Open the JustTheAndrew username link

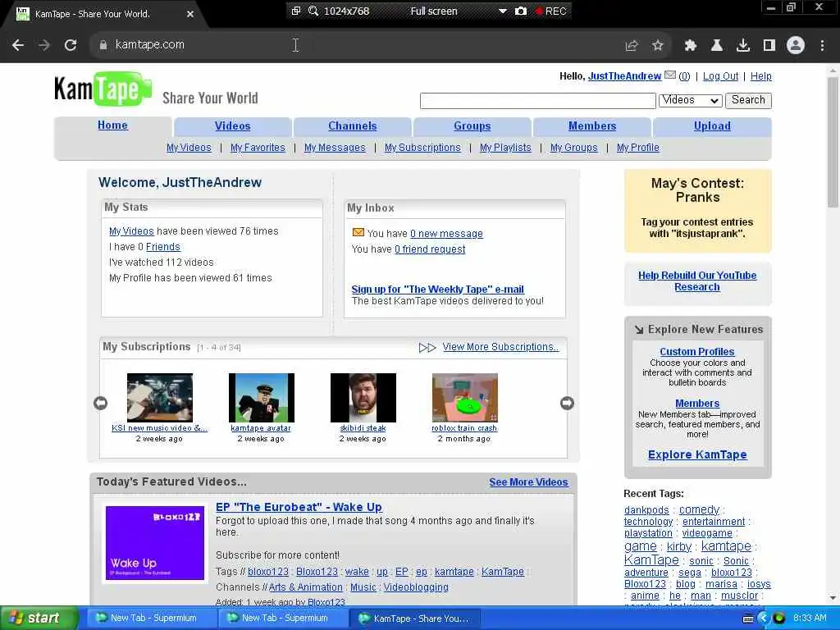point(624,76)
